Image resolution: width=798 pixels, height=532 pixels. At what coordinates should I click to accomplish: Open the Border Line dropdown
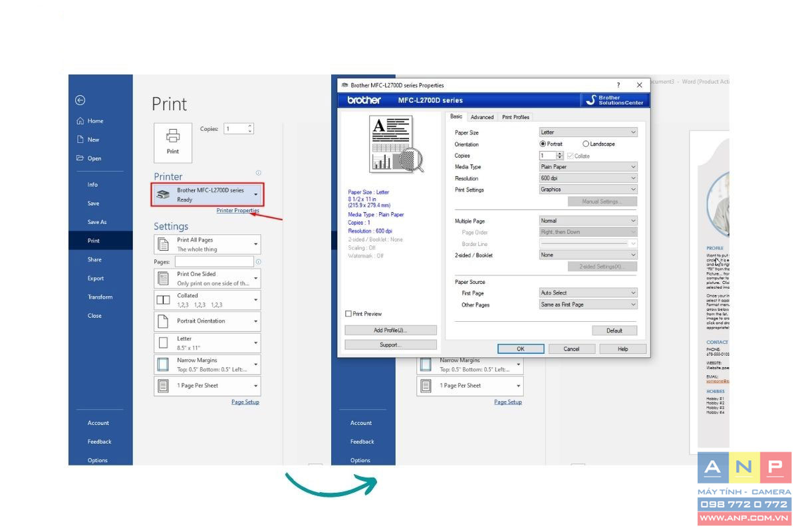(x=588, y=244)
